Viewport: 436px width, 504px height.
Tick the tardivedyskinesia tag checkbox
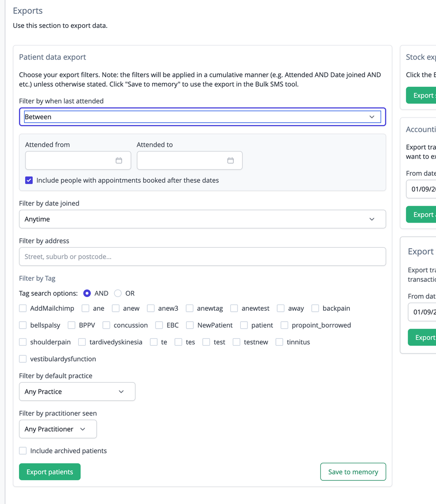[82, 342]
